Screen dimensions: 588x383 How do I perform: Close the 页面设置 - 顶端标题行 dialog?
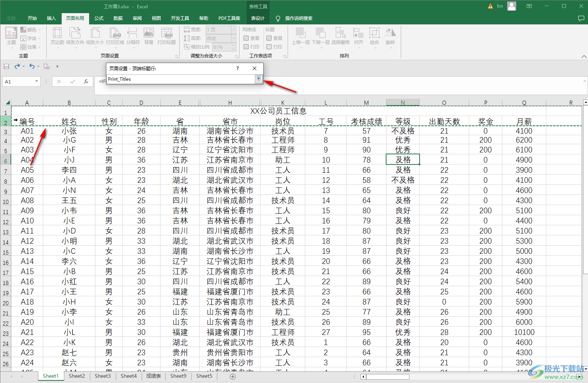pyautogui.click(x=255, y=68)
